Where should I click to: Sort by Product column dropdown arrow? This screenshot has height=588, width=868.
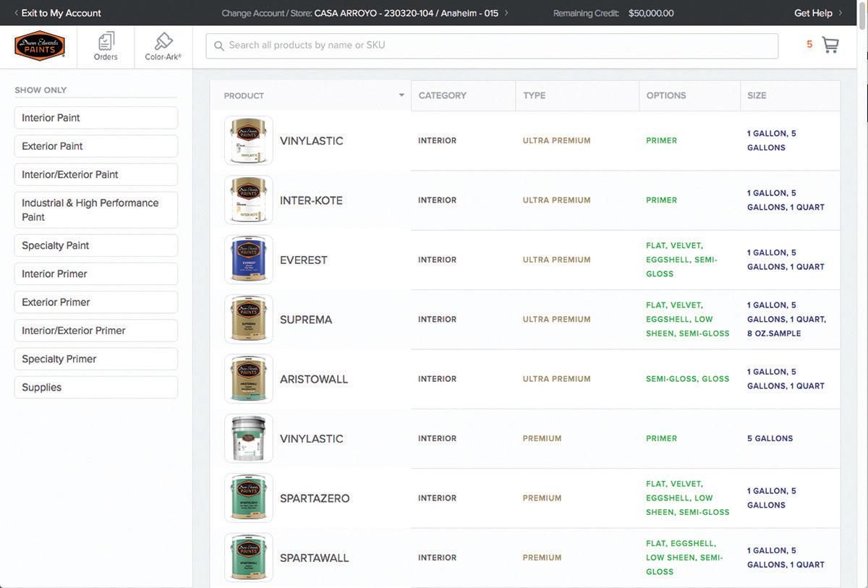(x=401, y=95)
